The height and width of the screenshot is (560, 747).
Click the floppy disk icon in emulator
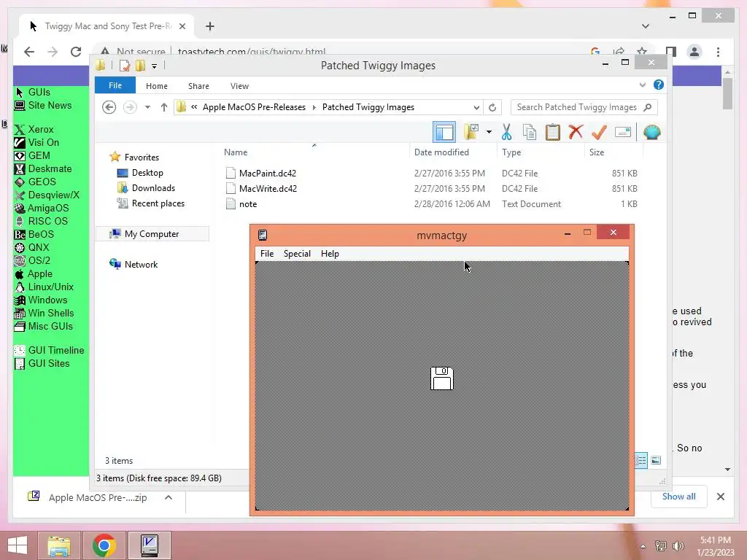(441, 378)
